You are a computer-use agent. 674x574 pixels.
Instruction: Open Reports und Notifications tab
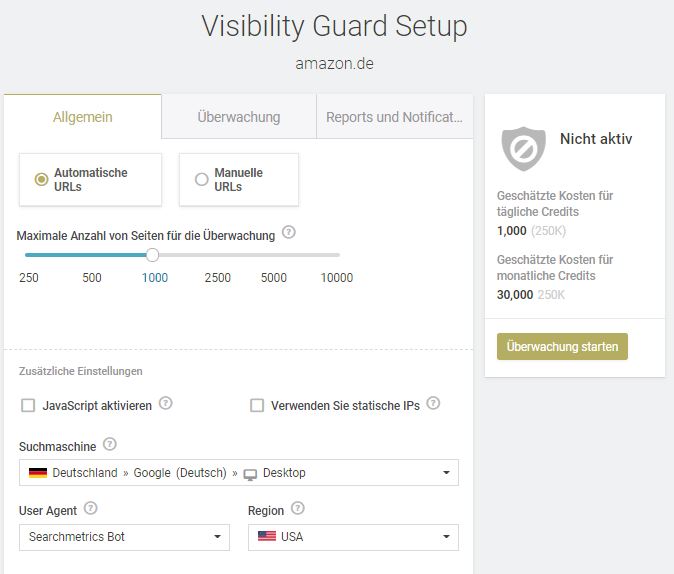395,117
